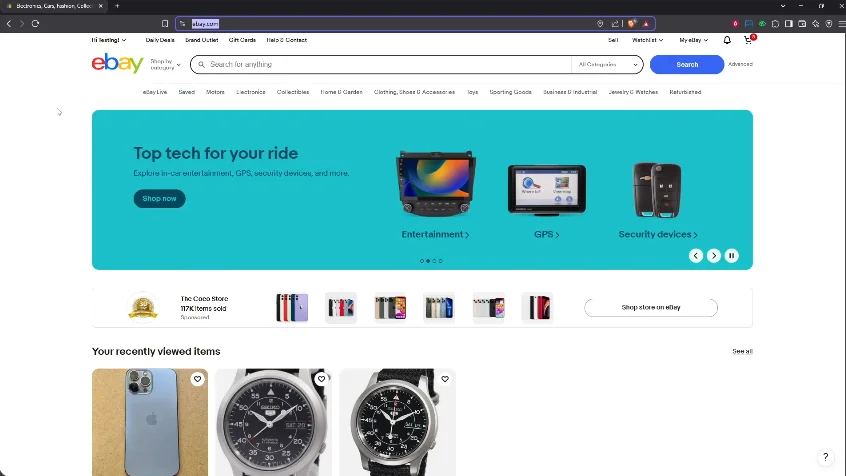Open the eBay Live tab
Image resolution: width=846 pixels, height=476 pixels.
point(155,92)
